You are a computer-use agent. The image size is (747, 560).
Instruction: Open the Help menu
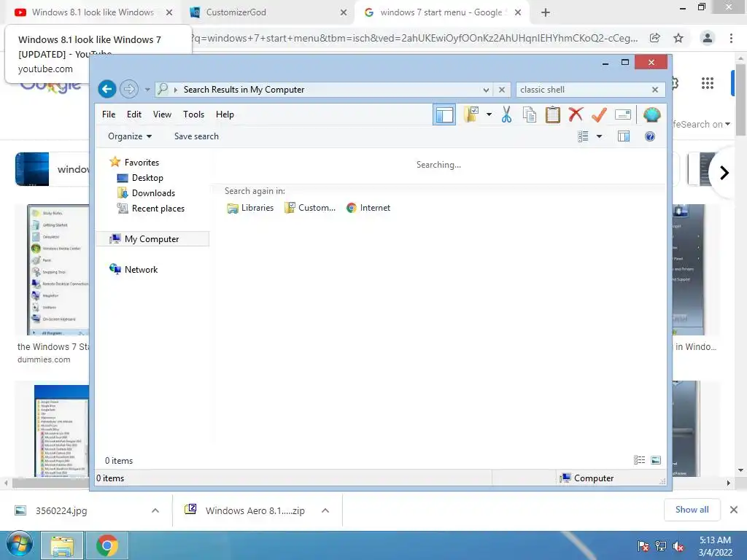[x=225, y=114]
